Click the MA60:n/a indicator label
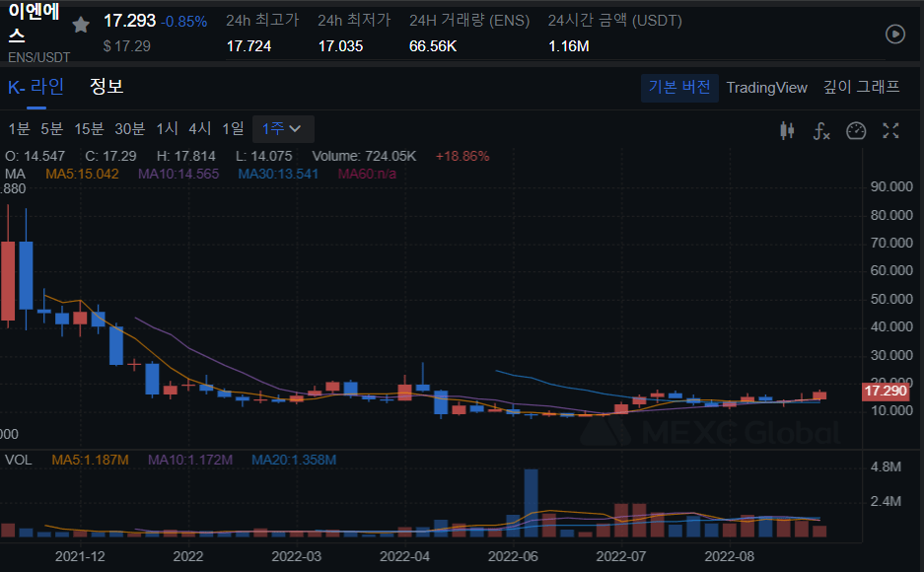 point(367,174)
